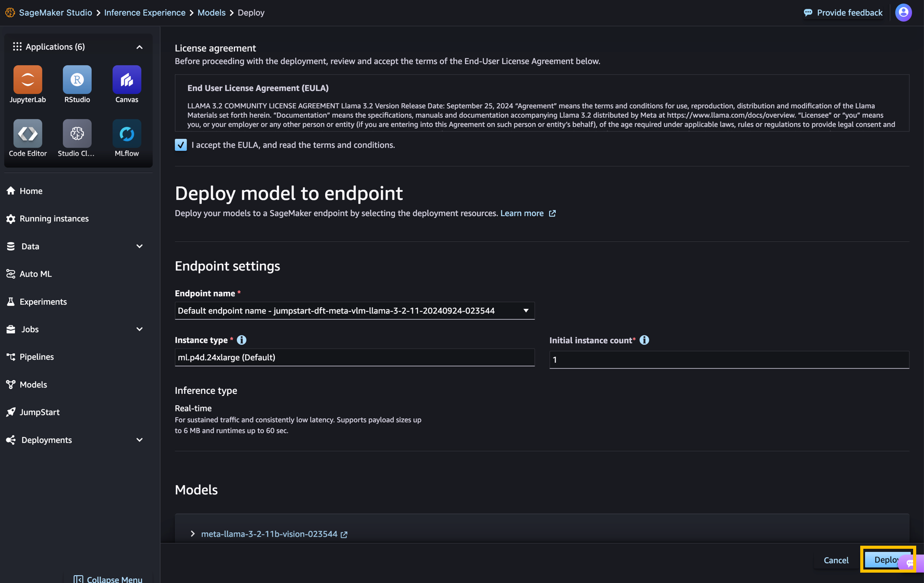This screenshot has width=924, height=583.
Task: Navigate to Models breadcrumb
Action: point(212,12)
